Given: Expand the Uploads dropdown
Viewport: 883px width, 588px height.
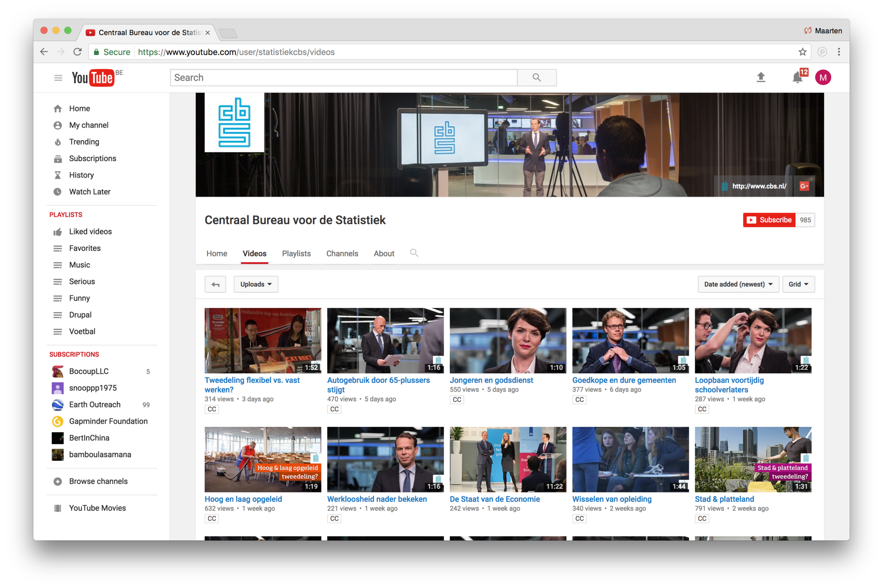Looking at the screenshot, I should pyautogui.click(x=256, y=284).
